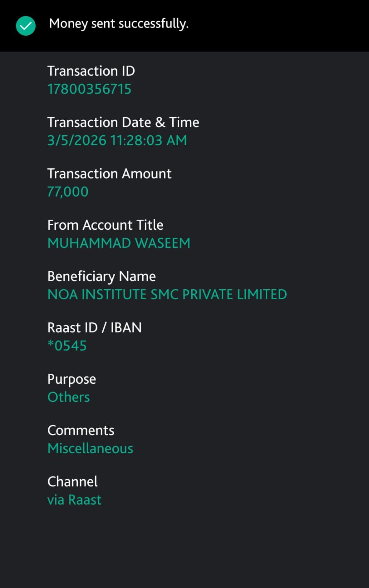Tap the 77,000 amount value
The image size is (369, 588).
point(68,191)
